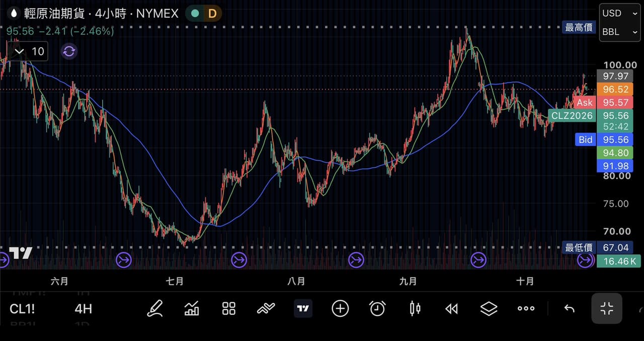Tap the 最低價 low price label

point(579,247)
